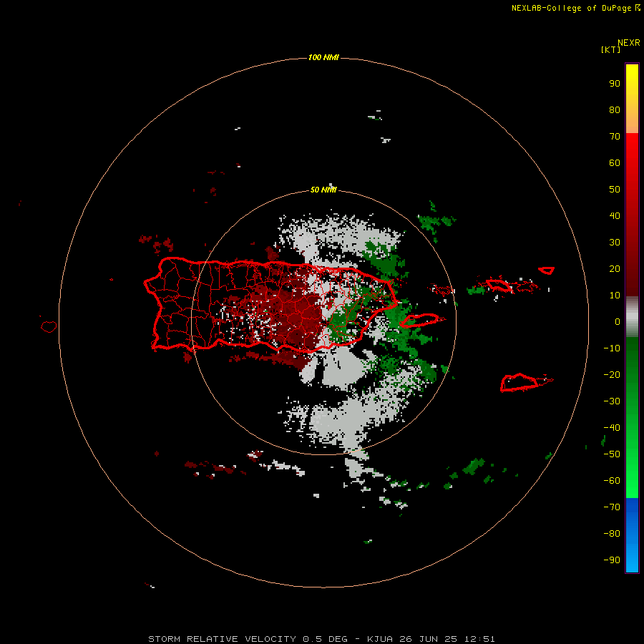
Task: Click the 30 value on velocity legend
Action: pos(615,243)
